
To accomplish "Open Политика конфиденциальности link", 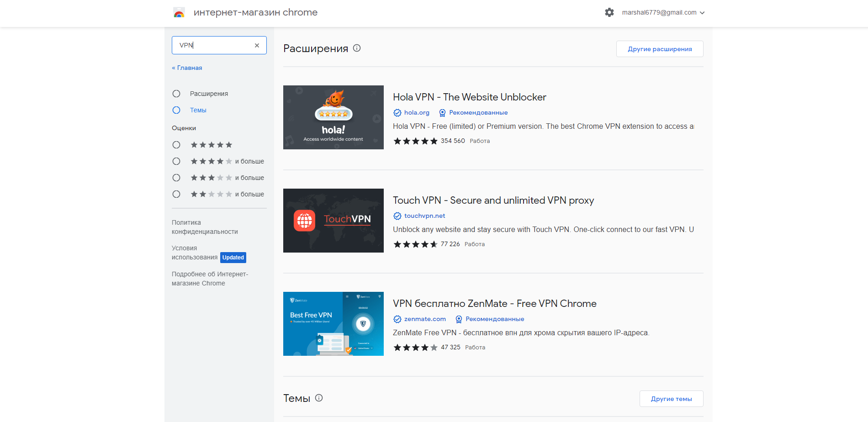I will tap(205, 227).
